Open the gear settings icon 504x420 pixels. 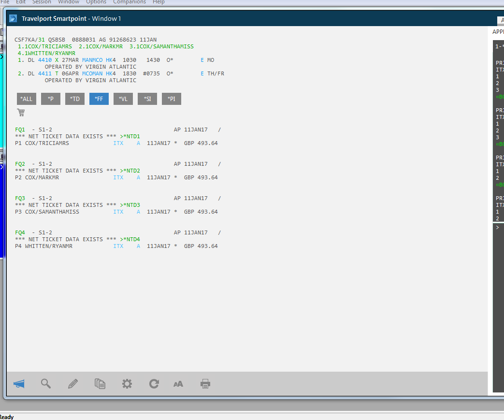pyautogui.click(x=127, y=384)
